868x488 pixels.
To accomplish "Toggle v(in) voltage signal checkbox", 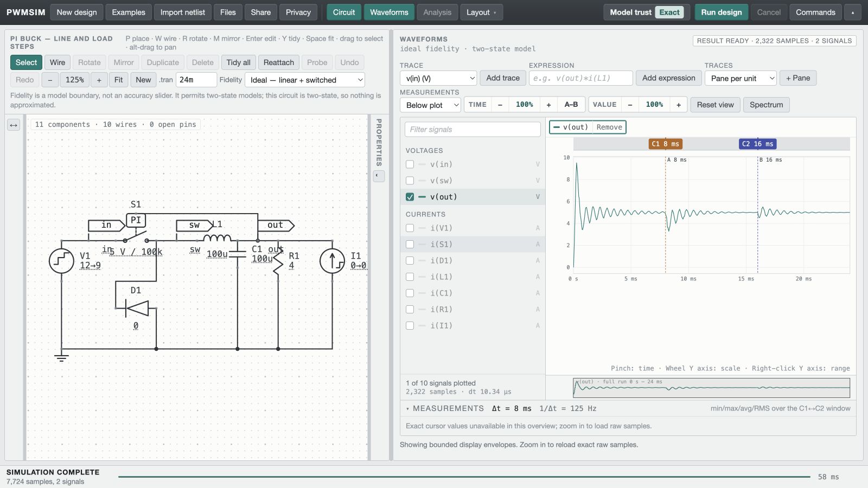I will (x=410, y=164).
